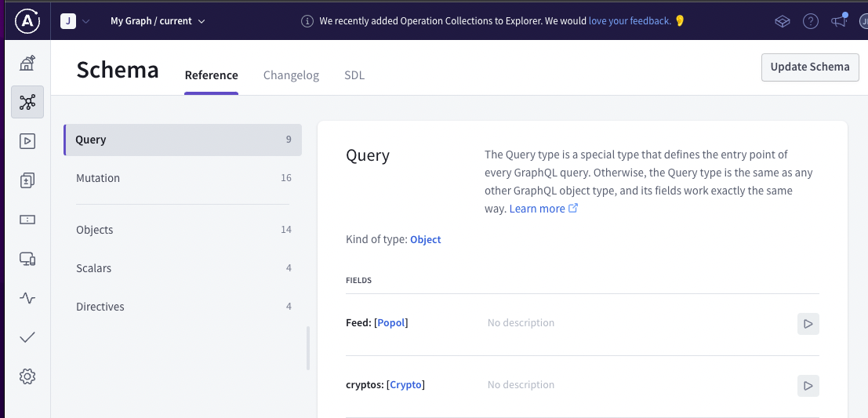This screenshot has width=868, height=418.
Task: Expand the My Graph / current variant dropdown
Action: pyautogui.click(x=158, y=21)
